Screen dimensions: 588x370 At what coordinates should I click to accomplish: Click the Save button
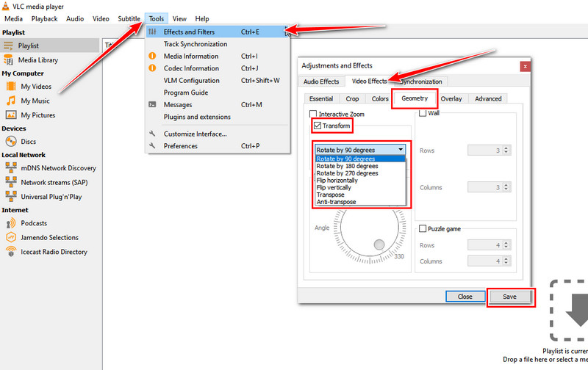click(x=509, y=297)
